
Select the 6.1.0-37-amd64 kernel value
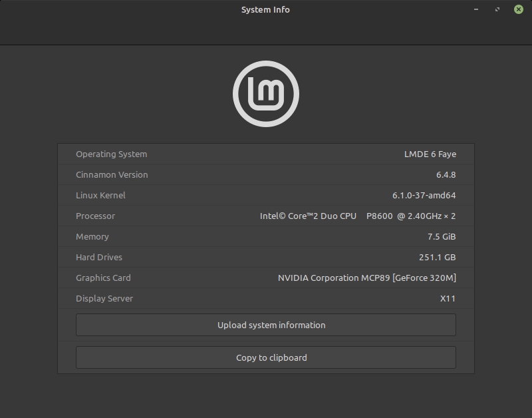click(424, 196)
